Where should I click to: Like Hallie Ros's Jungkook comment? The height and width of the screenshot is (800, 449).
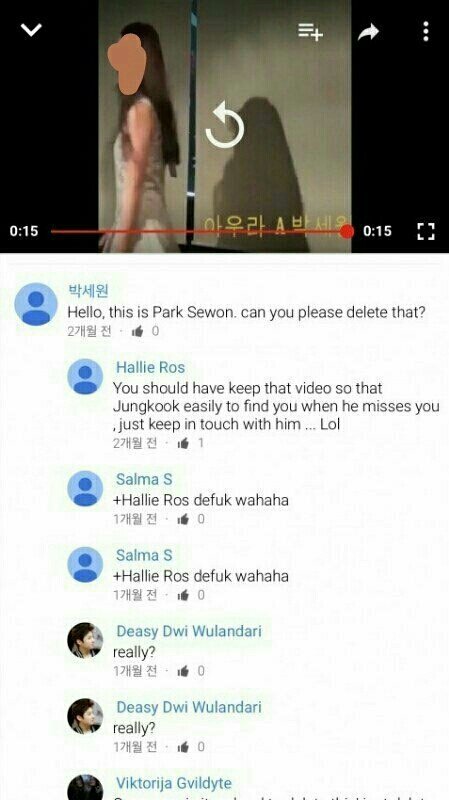pos(183,443)
